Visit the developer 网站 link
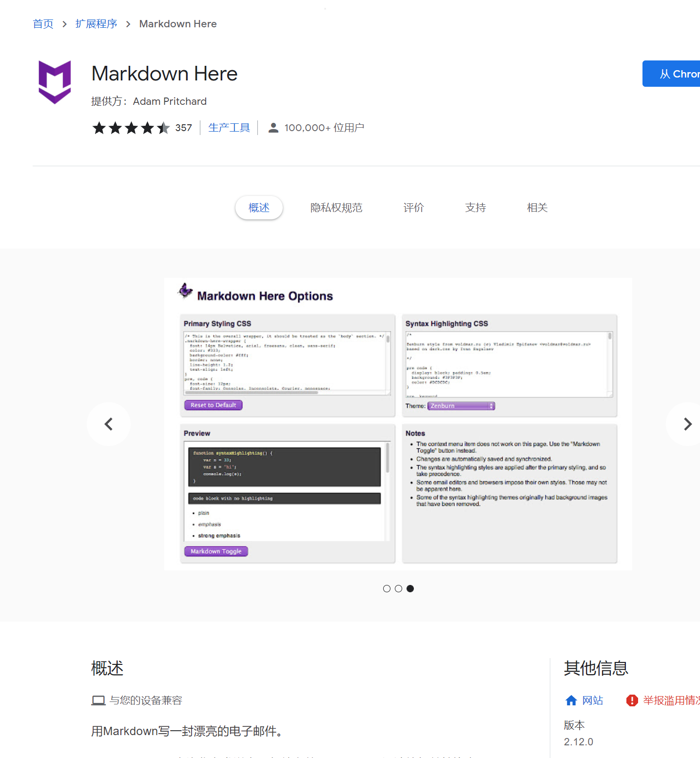Screen dimensions: 700x758 coord(592,700)
